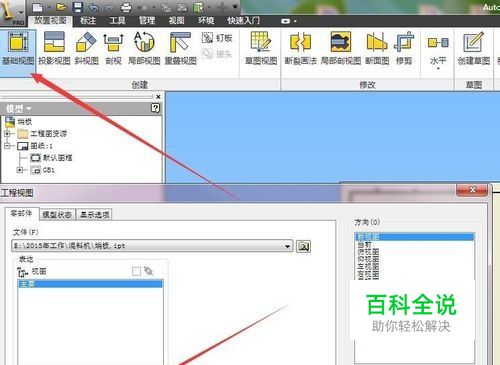Choose the 局部剖视图 break out tool
Screen dimensions: 500x365
coord(341,48)
